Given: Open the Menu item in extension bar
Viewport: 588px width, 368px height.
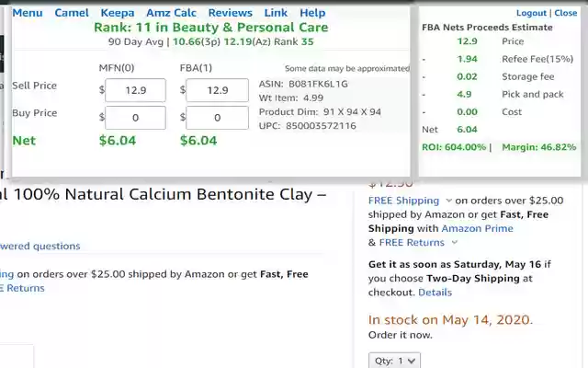Looking at the screenshot, I should (x=27, y=13).
